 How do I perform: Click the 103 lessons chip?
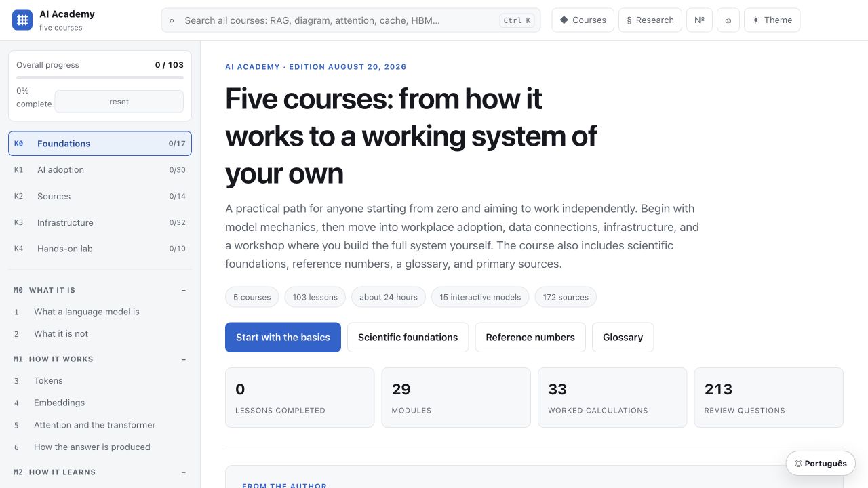[x=315, y=297]
